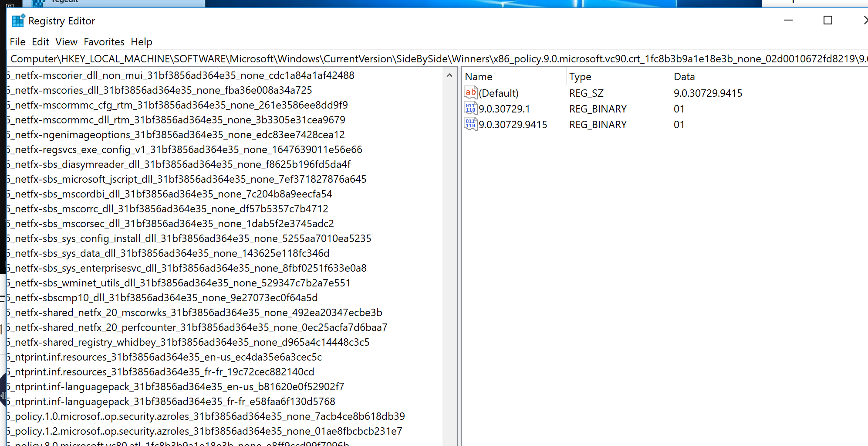Select netfx-regsvcs_exe_config_v1 tree key
The image size is (868, 446).
[185, 150]
